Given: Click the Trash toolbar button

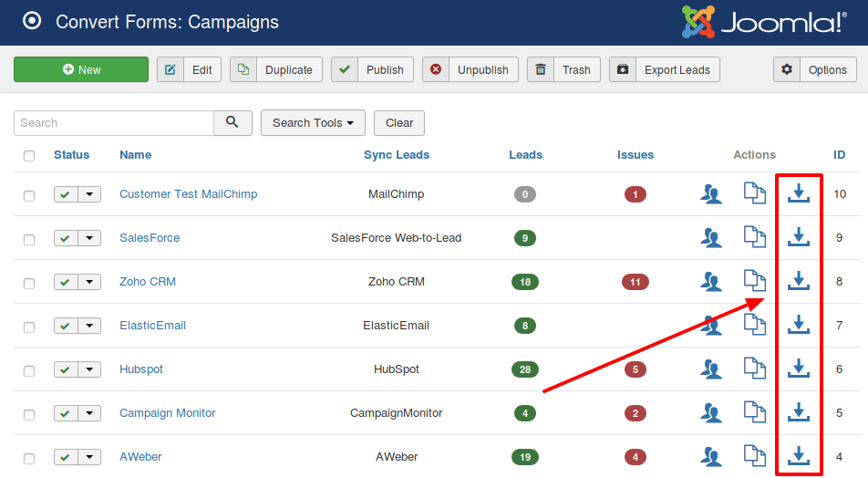Looking at the screenshot, I should pyautogui.click(x=563, y=69).
